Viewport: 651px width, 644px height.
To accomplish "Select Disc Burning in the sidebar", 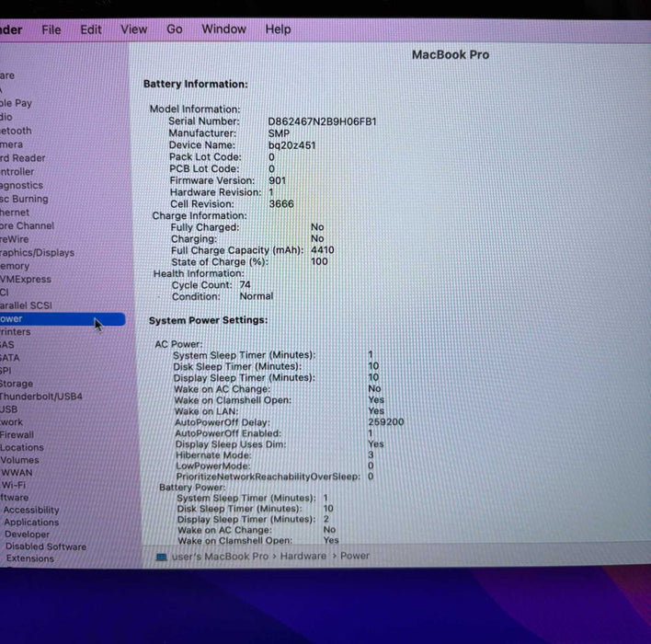I will click(24, 199).
